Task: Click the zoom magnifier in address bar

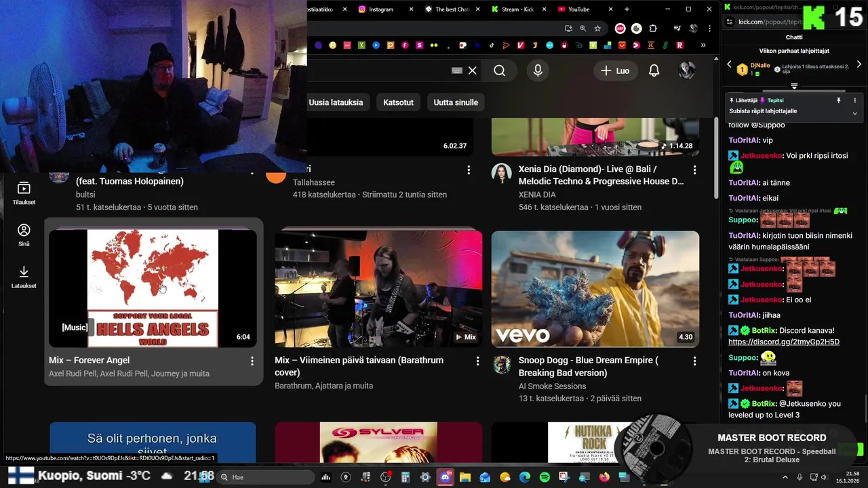Action: 583,28
